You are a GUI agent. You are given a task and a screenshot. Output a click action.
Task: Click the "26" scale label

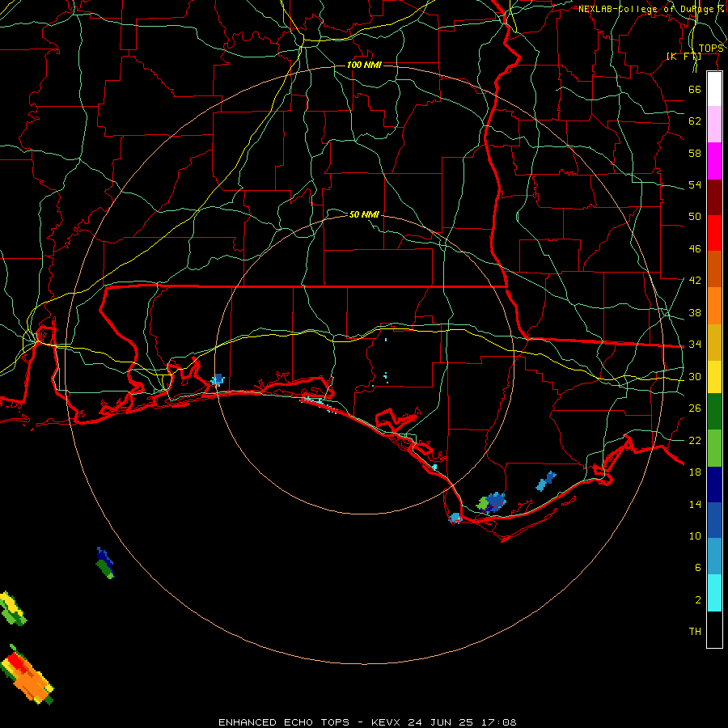(x=695, y=408)
